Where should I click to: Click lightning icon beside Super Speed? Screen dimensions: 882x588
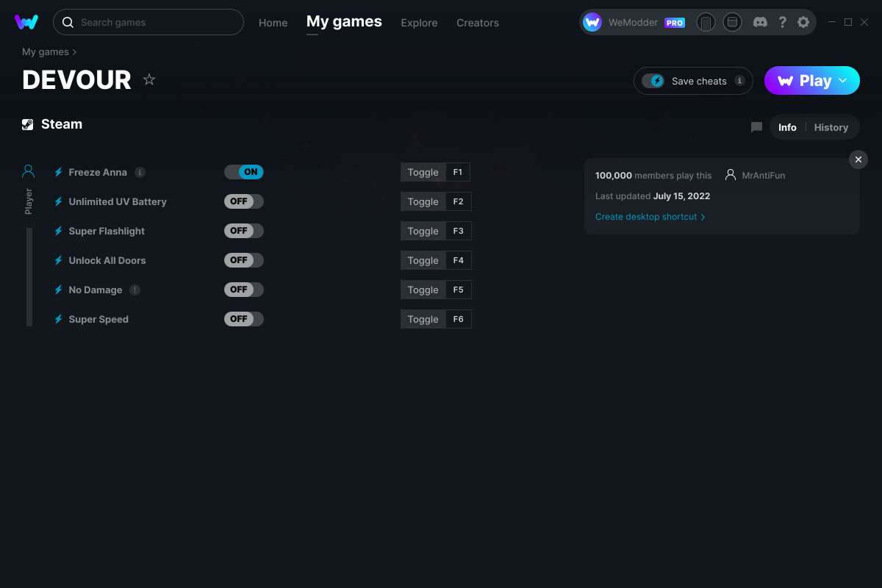tap(59, 319)
